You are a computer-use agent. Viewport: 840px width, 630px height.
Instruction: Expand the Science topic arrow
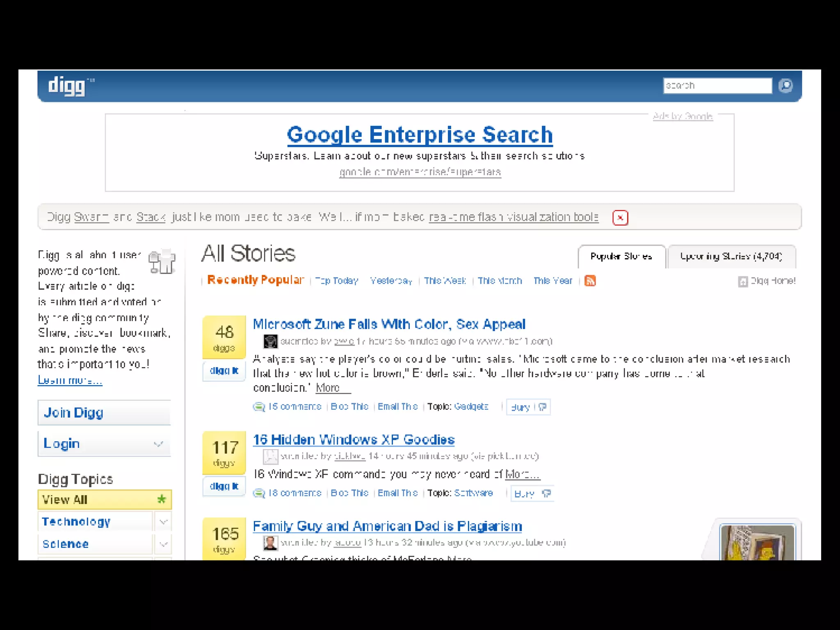[163, 544]
